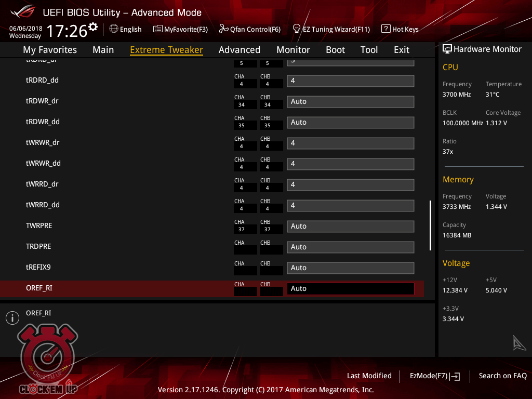
Task: Click the settings gear beside the clock
Action: click(x=93, y=26)
